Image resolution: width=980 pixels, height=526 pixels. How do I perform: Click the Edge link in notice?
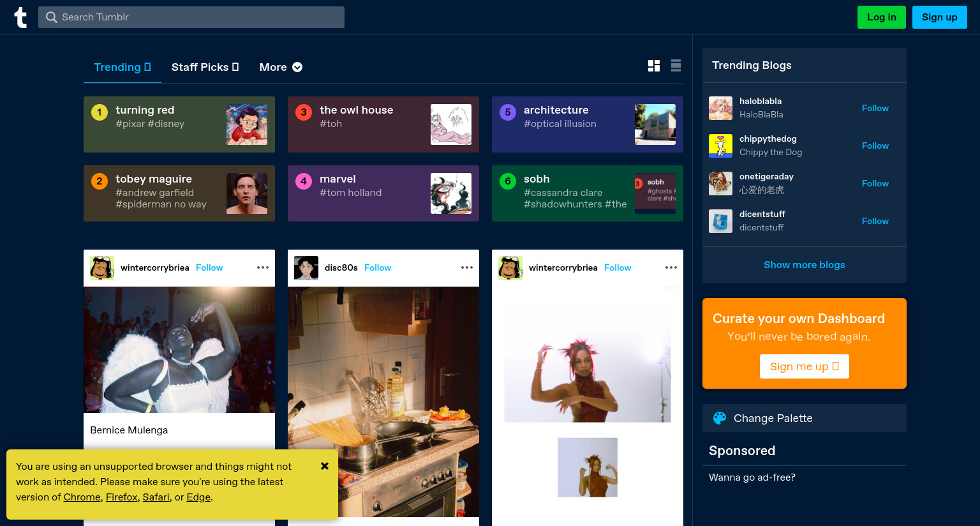tap(198, 497)
